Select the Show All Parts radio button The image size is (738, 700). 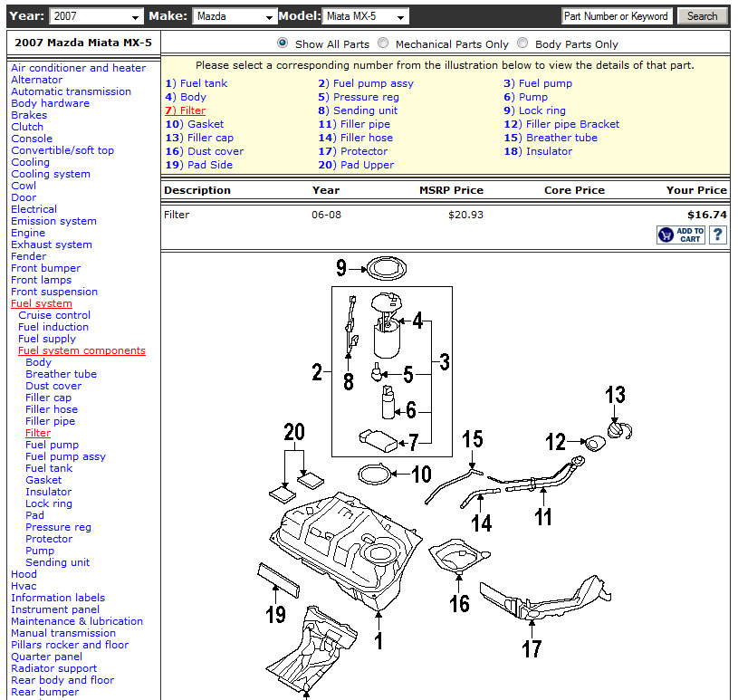pos(283,43)
